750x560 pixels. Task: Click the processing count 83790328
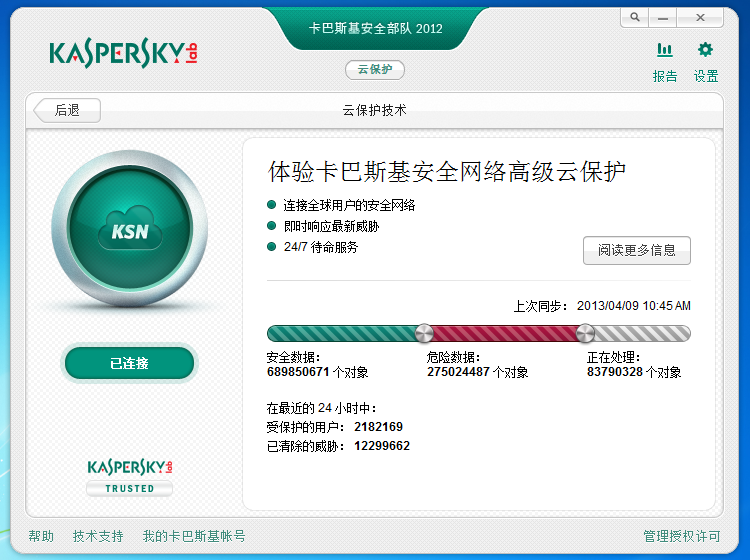[x=615, y=372]
